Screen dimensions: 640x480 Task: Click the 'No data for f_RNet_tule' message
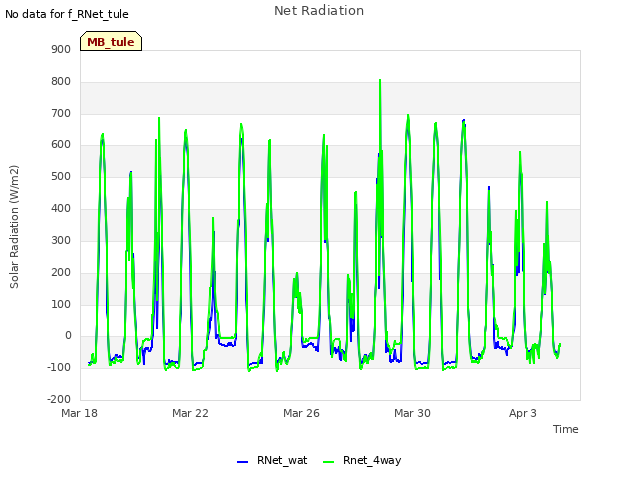tap(67, 14)
